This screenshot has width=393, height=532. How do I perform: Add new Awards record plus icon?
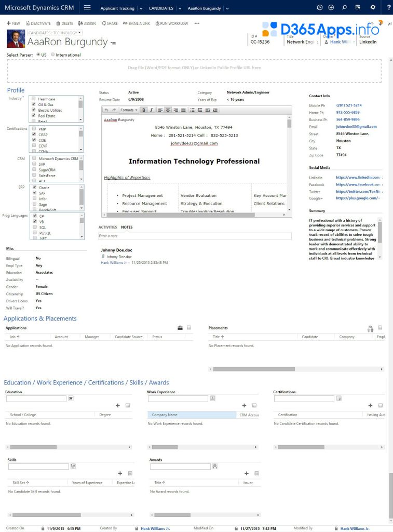[247, 473]
